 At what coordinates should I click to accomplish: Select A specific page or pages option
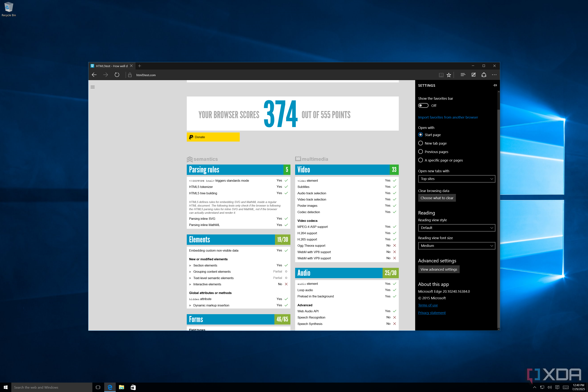[420, 160]
